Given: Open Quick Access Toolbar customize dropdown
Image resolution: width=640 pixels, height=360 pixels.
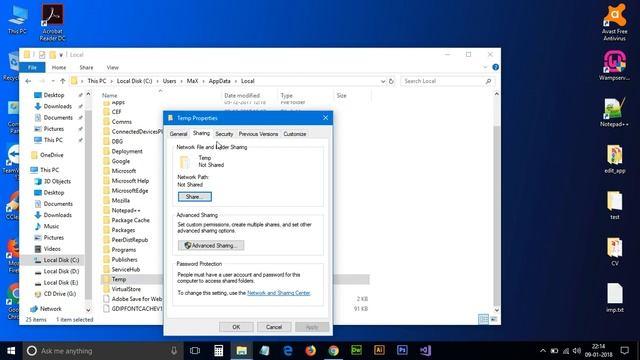Looking at the screenshot, I should pos(61,55).
